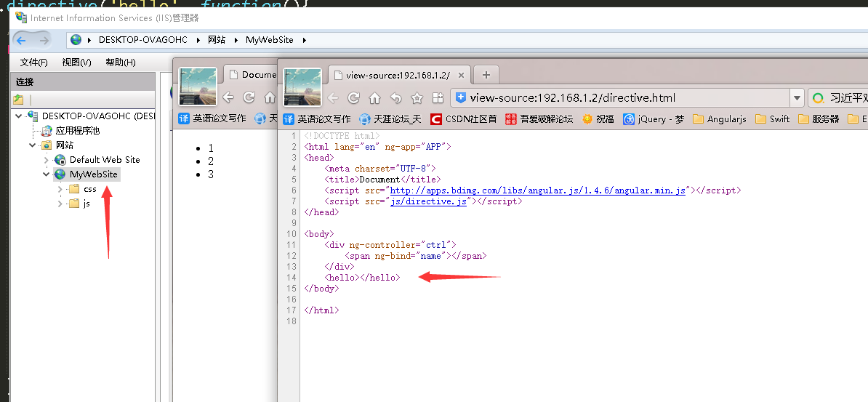The width and height of the screenshot is (868, 402).
Task: Open breadcrumb arrow after MyWebSite
Action: (304, 40)
